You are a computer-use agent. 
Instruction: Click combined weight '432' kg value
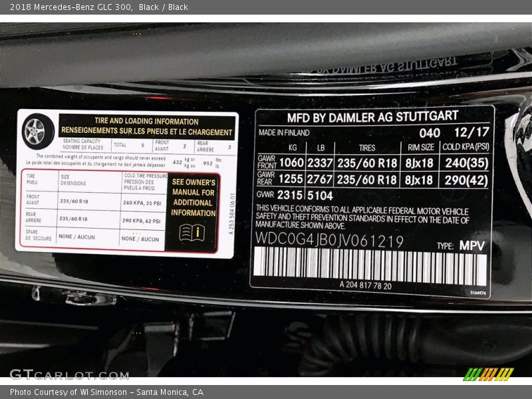tap(178, 162)
